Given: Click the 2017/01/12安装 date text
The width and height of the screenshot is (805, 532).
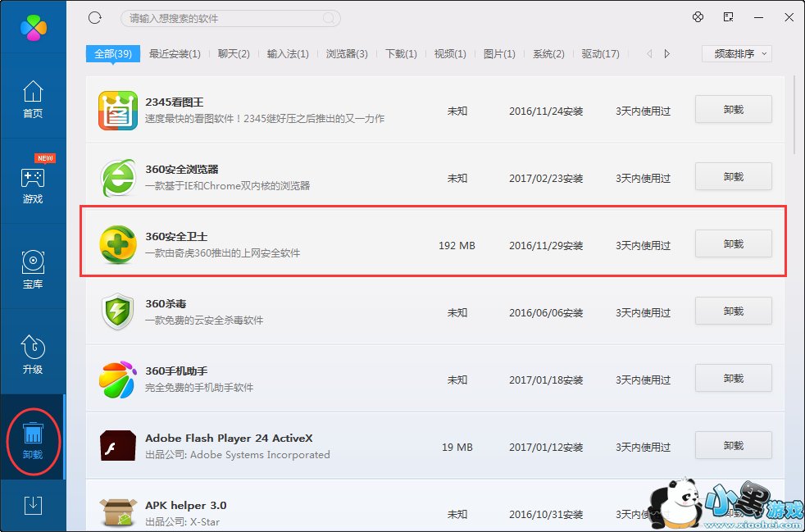Looking at the screenshot, I should click(x=546, y=447).
